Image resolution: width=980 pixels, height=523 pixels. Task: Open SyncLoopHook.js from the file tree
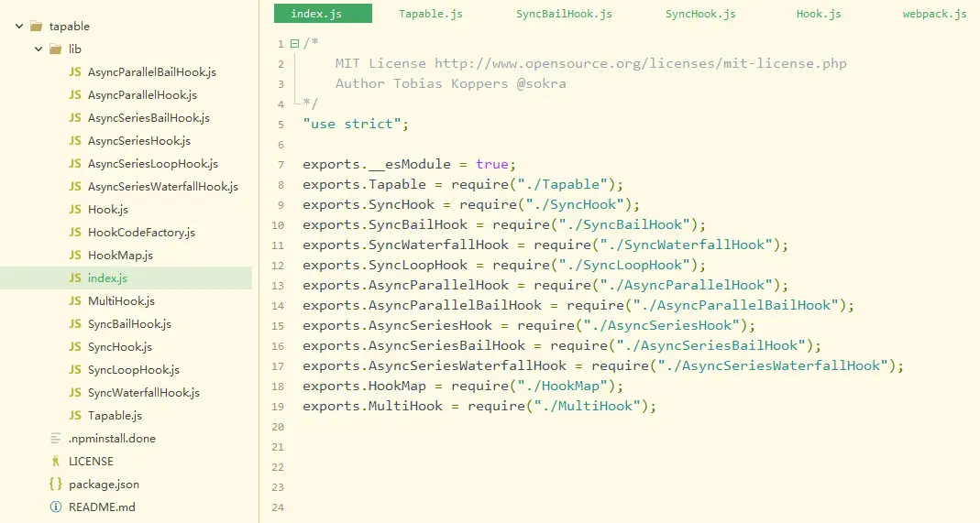(x=134, y=369)
